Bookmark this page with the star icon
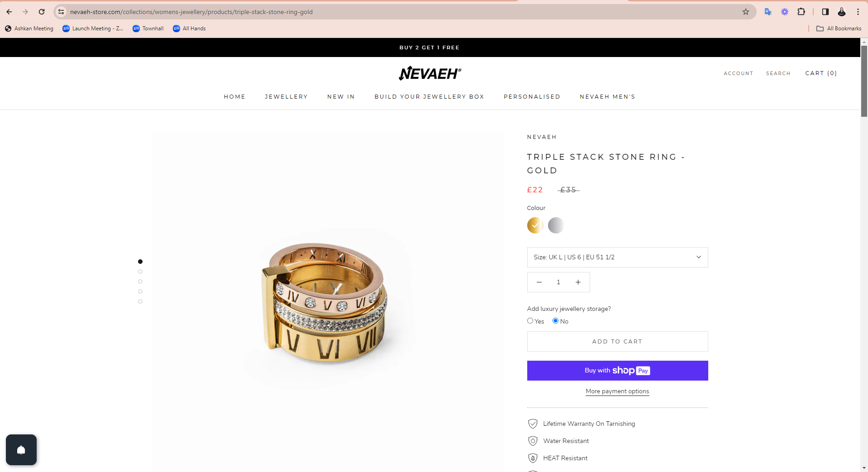 click(x=746, y=12)
